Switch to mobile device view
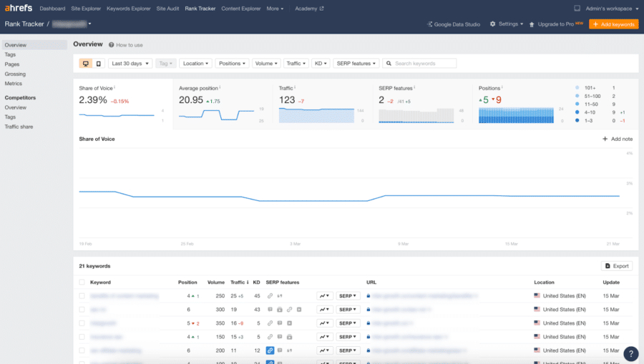The height and width of the screenshot is (364, 644). (99, 63)
